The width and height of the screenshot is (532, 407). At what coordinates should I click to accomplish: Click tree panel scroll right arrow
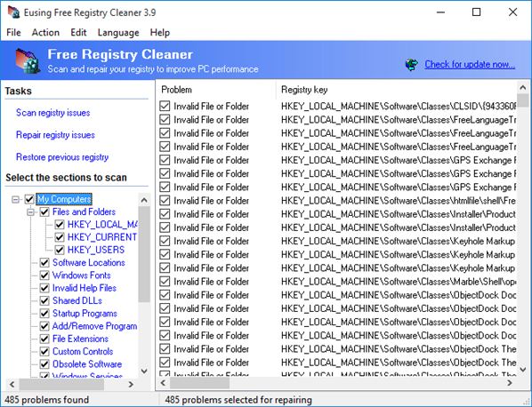coord(131,385)
